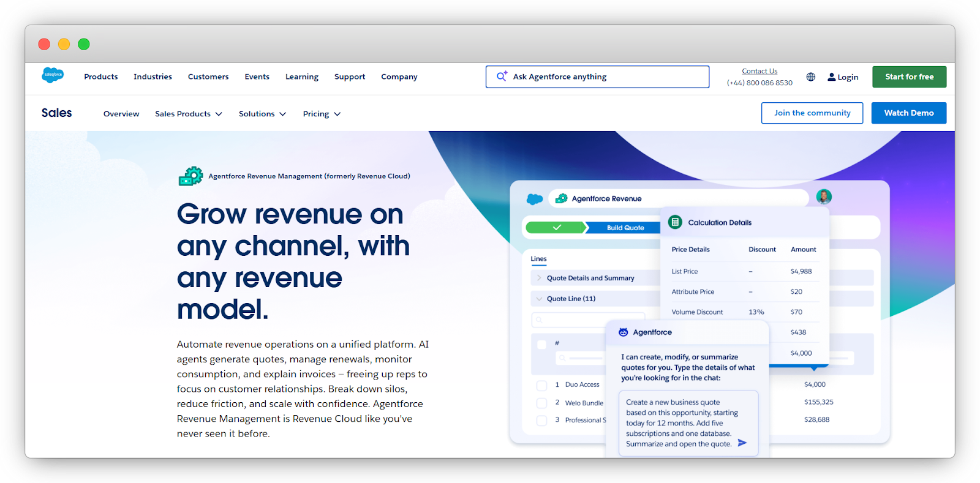
Task: Click the Start for free button
Action: coord(910,77)
